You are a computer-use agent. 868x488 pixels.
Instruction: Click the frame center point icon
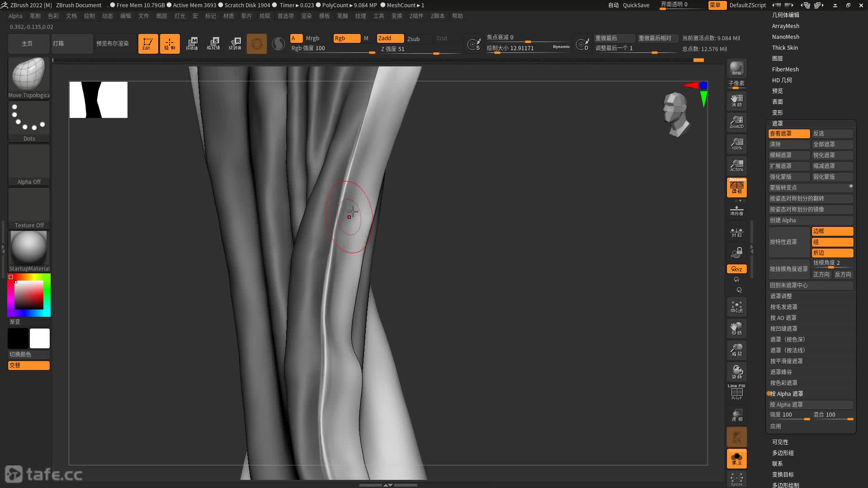(x=736, y=307)
